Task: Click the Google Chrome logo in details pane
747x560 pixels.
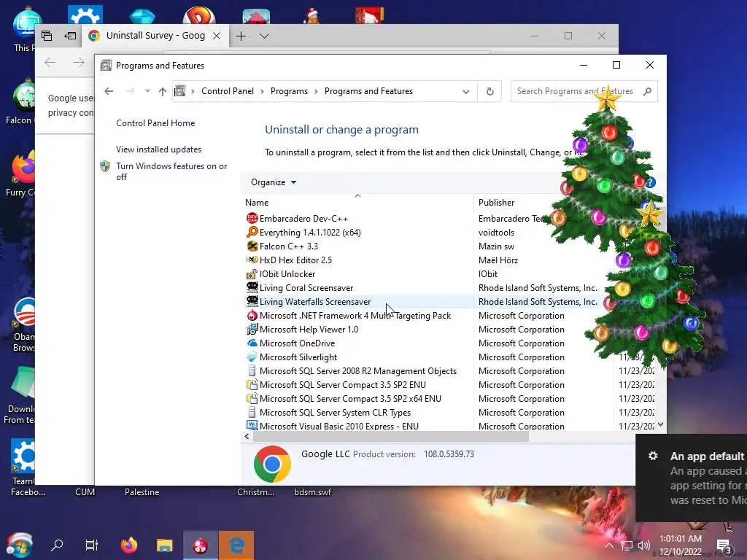Action: [272, 464]
